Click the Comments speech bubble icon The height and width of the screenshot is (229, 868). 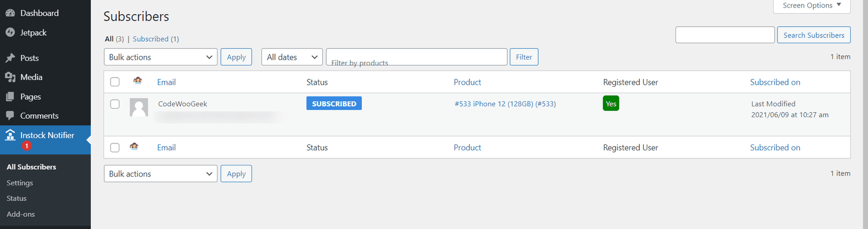(10, 116)
